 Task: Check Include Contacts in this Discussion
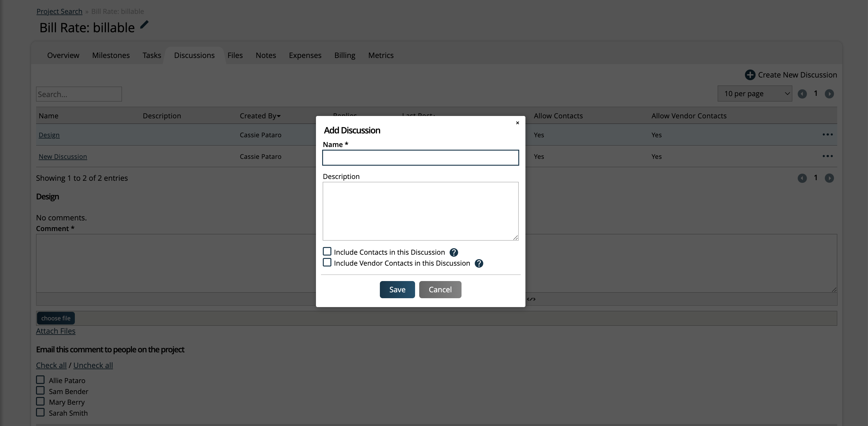tap(327, 251)
